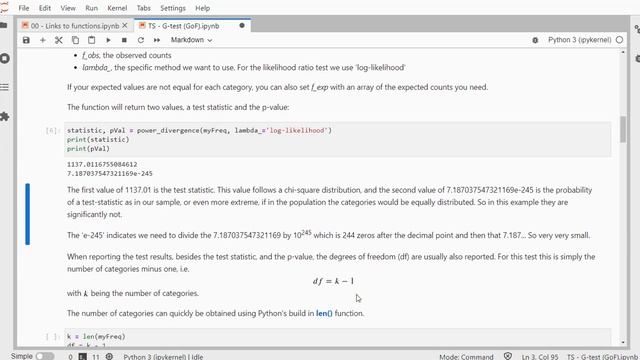Image resolution: width=640 pixels, height=360 pixels.
Task: Open the Edit menu
Action: 44,8
